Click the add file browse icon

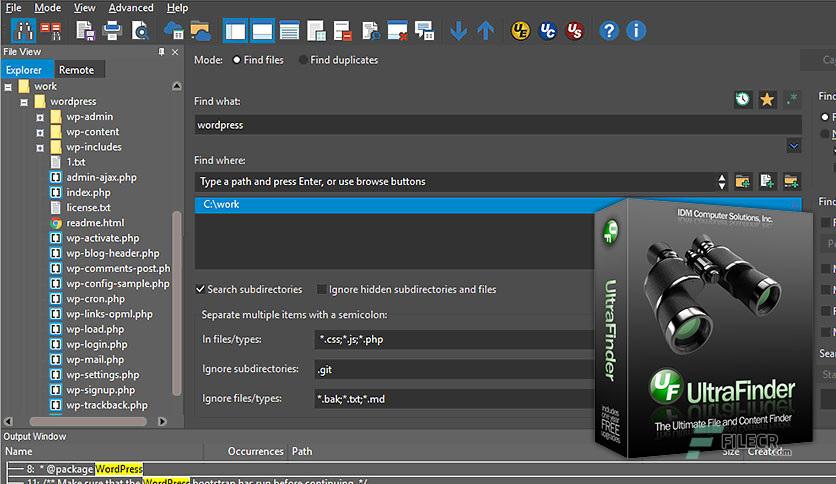[x=767, y=182]
